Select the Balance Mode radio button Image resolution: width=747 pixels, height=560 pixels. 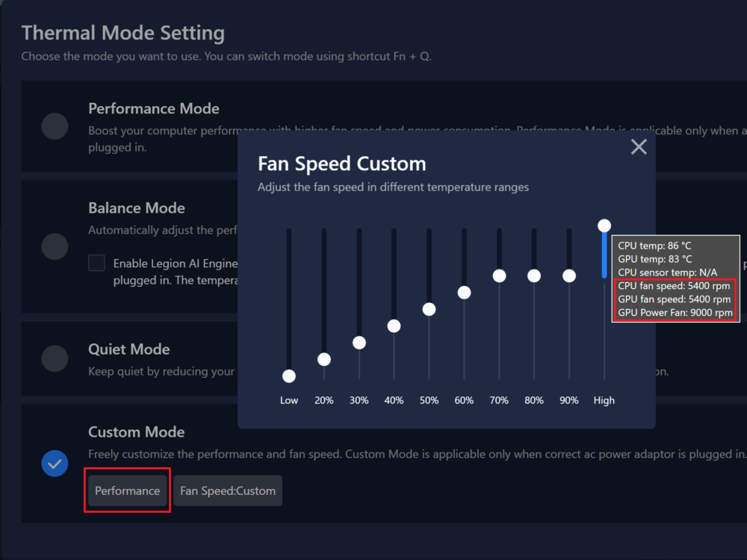55,246
